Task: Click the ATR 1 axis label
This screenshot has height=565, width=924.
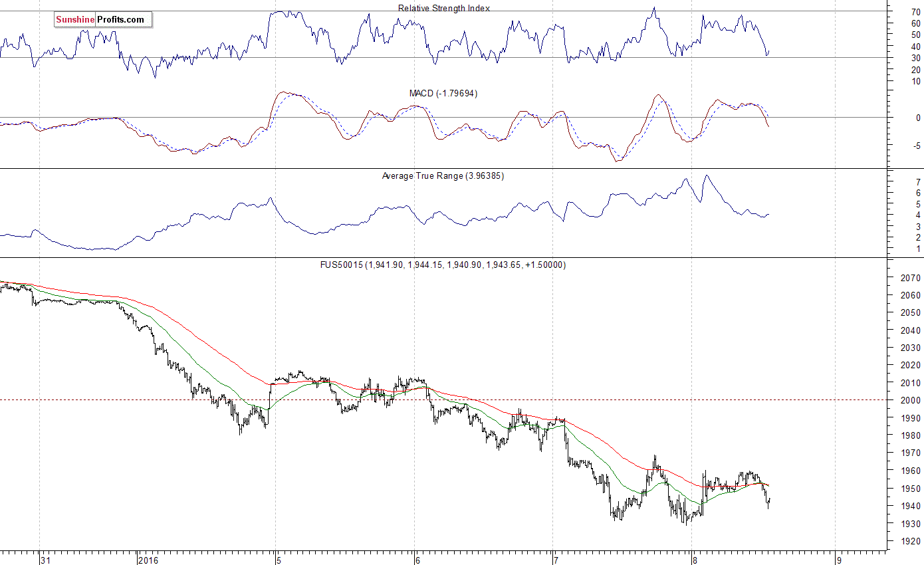Action: 918,249
